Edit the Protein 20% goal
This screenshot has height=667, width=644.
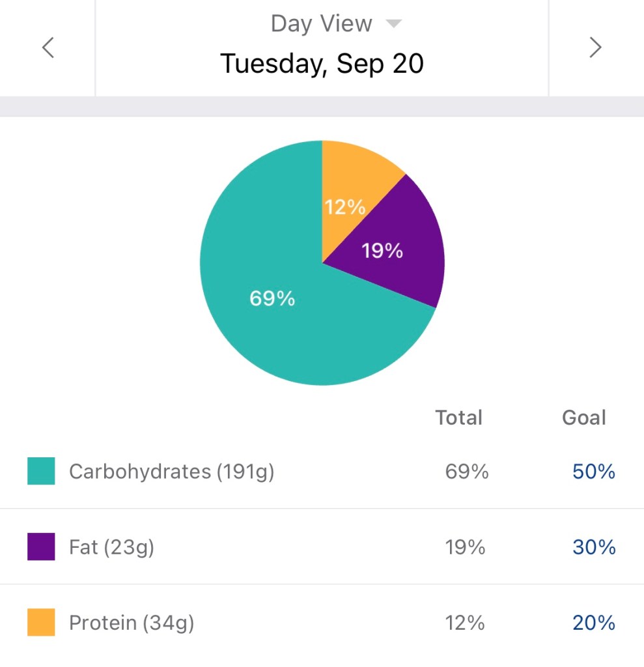pyautogui.click(x=594, y=623)
